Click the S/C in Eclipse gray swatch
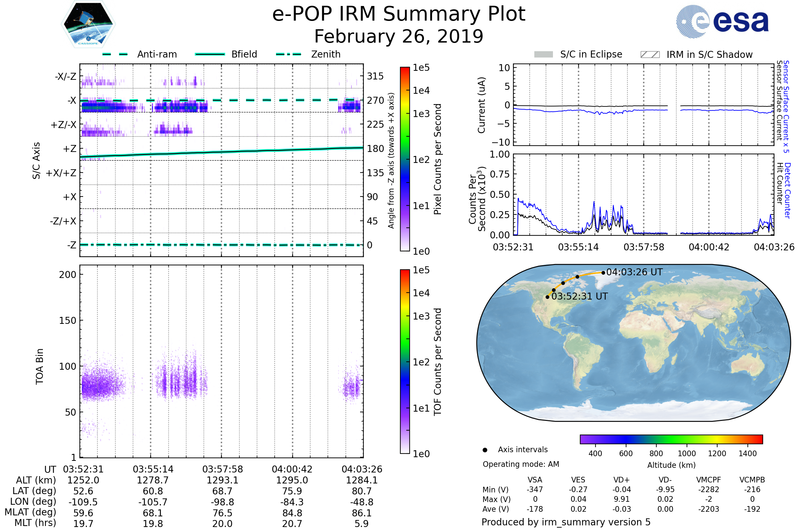Screen dimensions: 798x532 [543, 55]
